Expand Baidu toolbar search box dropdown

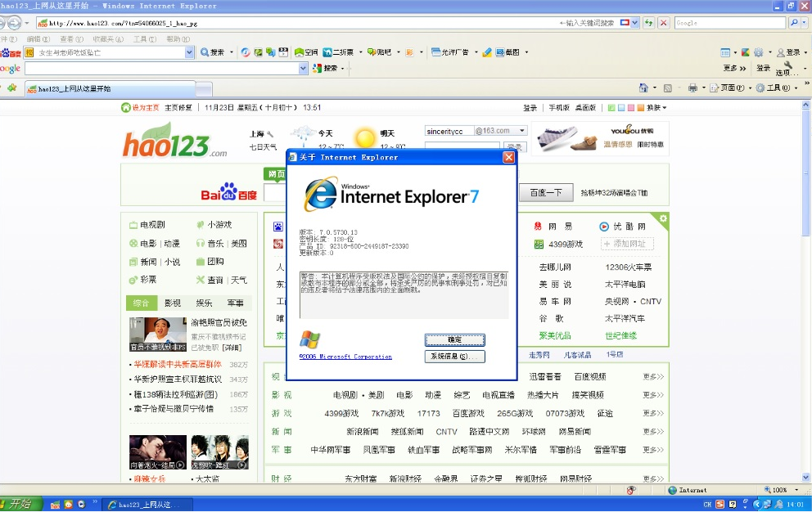coord(189,52)
